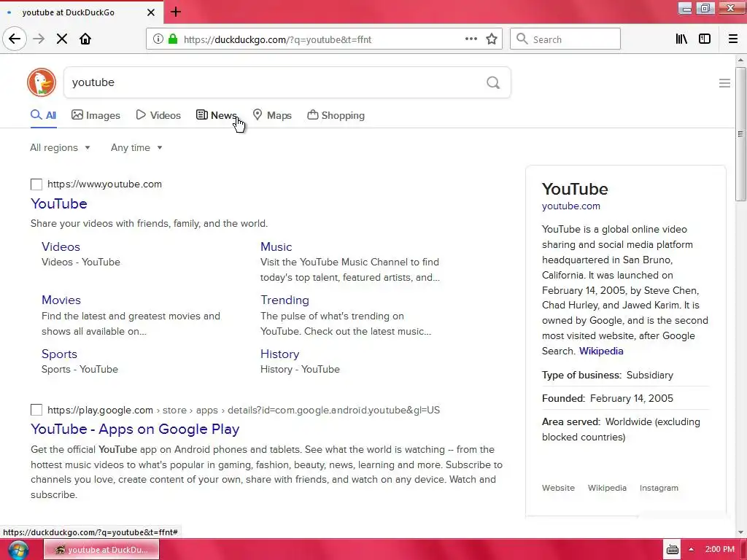Screen dimensions: 747x560
Task: Click 'Type of business: Subsidiary' text
Action: (608, 376)
